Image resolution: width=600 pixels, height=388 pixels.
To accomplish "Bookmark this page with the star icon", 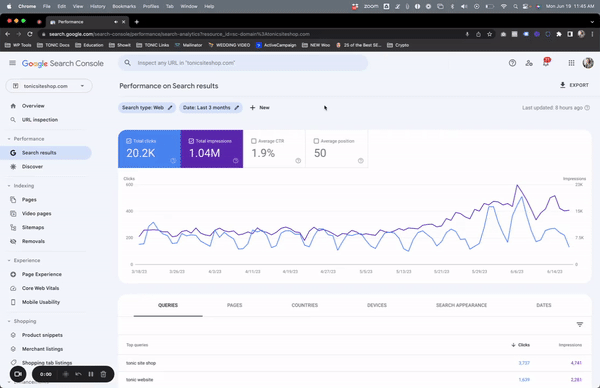I will pyautogui.click(x=489, y=34).
